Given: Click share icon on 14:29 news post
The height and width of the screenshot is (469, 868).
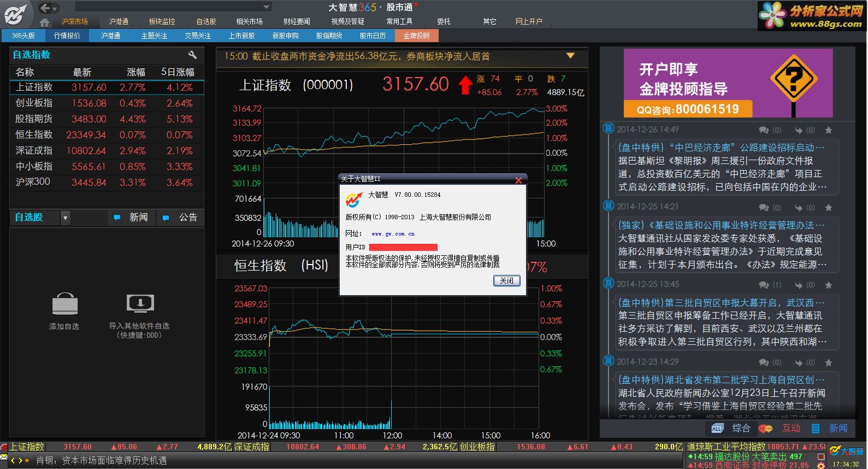Looking at the screenshot, I should (x=798, y=362).
